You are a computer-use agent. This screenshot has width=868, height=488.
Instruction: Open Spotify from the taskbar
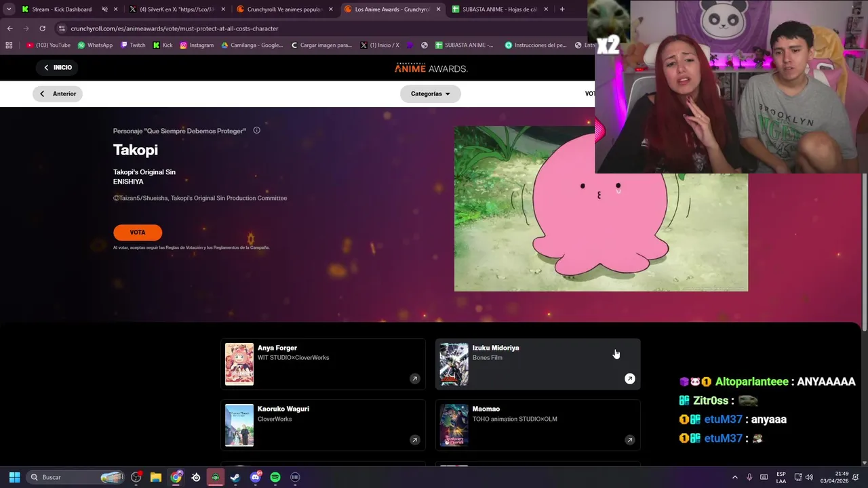coord(275,477)
